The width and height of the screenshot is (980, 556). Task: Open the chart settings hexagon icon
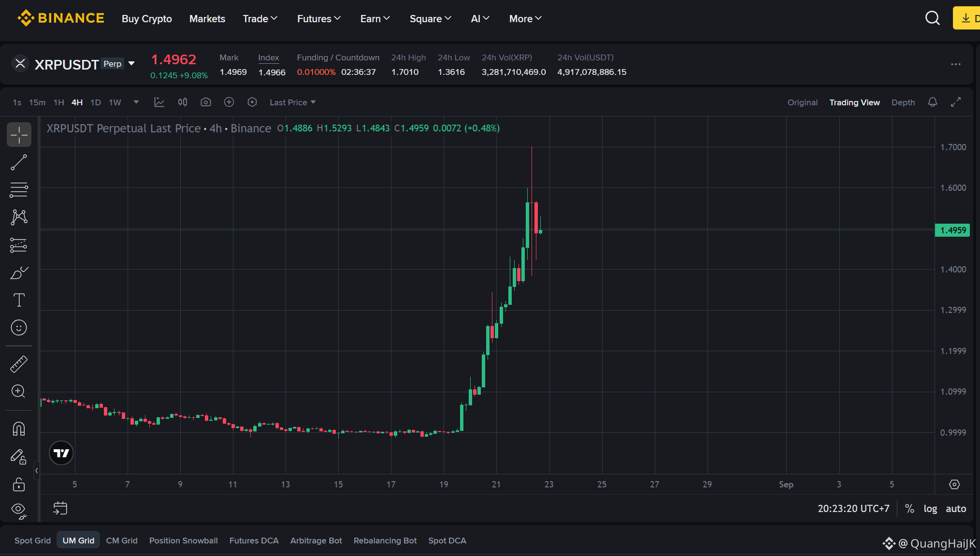click(252, 102)
